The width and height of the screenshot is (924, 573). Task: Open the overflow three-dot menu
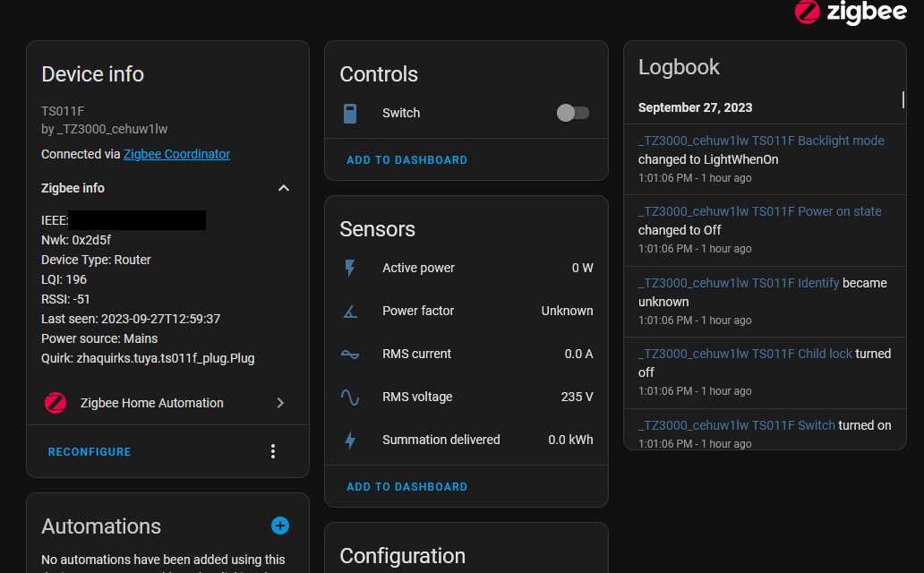coord(273,451)
